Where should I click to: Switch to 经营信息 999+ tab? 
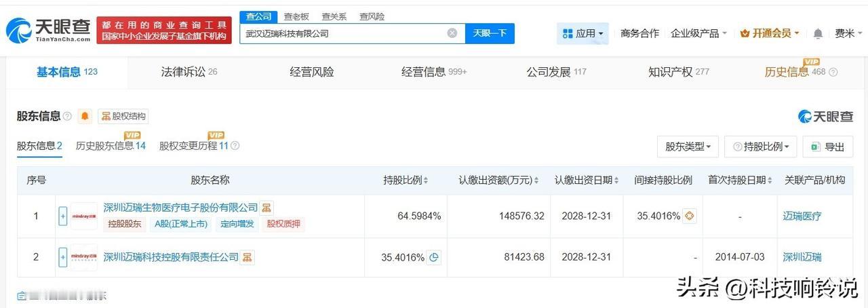[x=435, y=72]
